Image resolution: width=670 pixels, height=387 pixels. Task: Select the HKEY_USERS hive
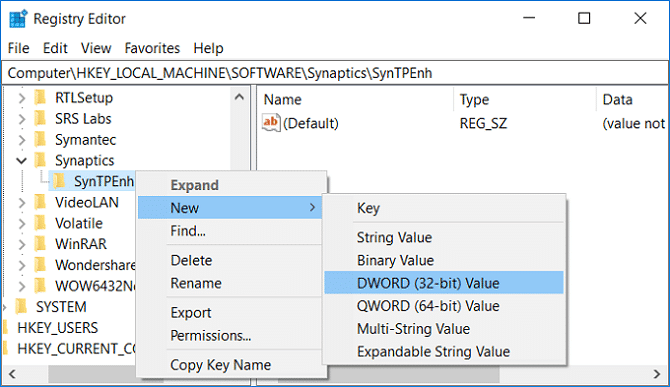[x=58, y=328]
